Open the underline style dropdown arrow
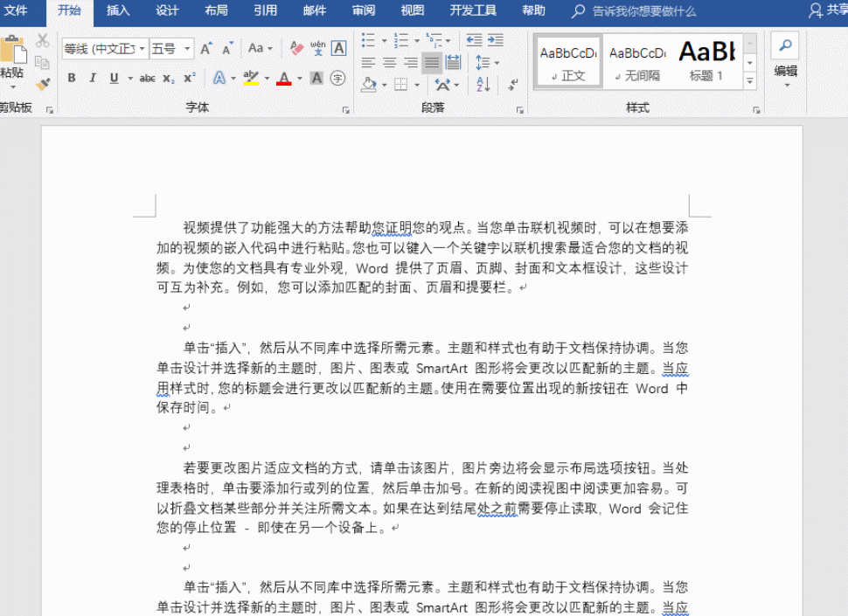The width and height of the screenshot is (848, 616). (130, 79)
